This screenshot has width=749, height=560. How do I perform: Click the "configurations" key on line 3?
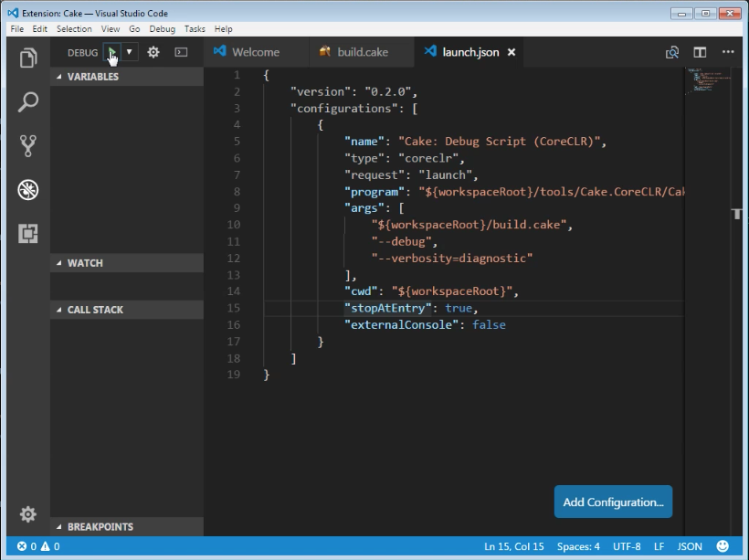click(x=347, y=109)
